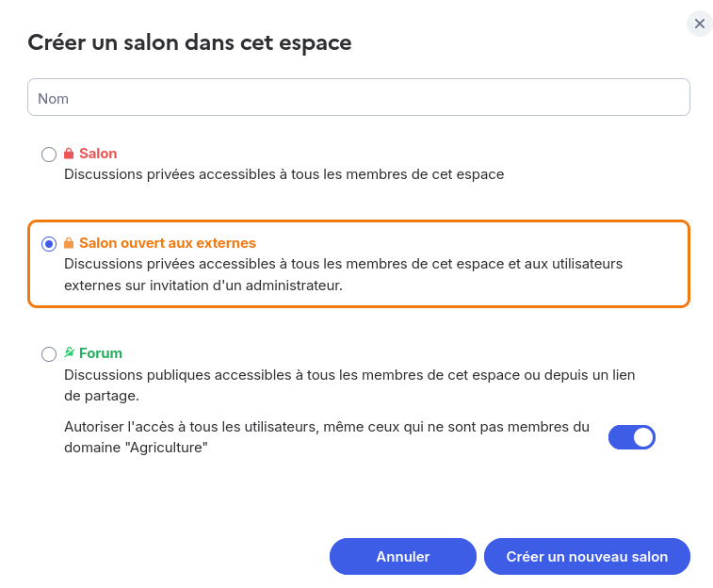The image size is (713, 588).
Task: Click Créer un nouveau salon button
Action: coord(587,557)
